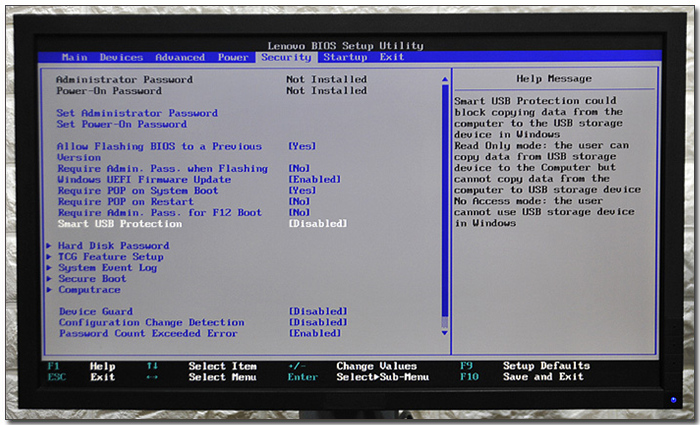Open System Event Log submenu

point(108,268)
